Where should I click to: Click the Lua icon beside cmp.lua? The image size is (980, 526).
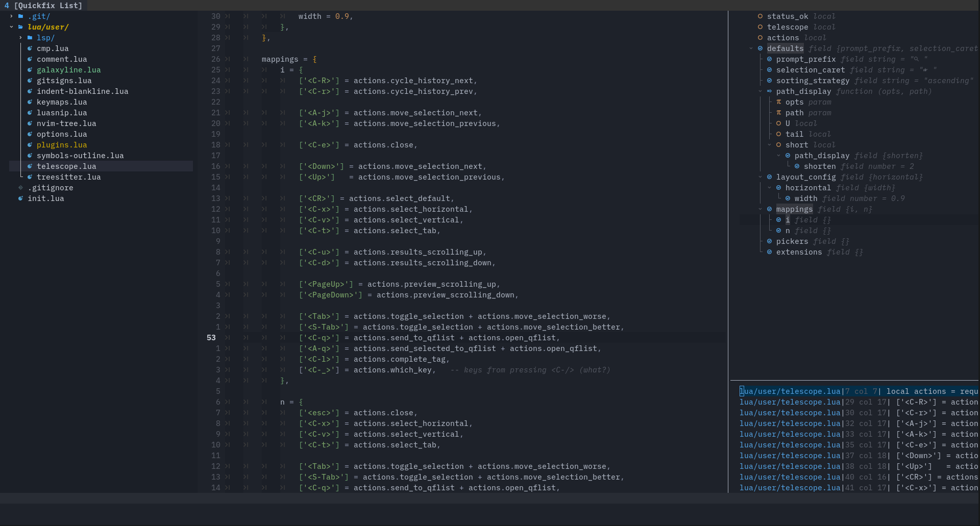pos(30,48)
